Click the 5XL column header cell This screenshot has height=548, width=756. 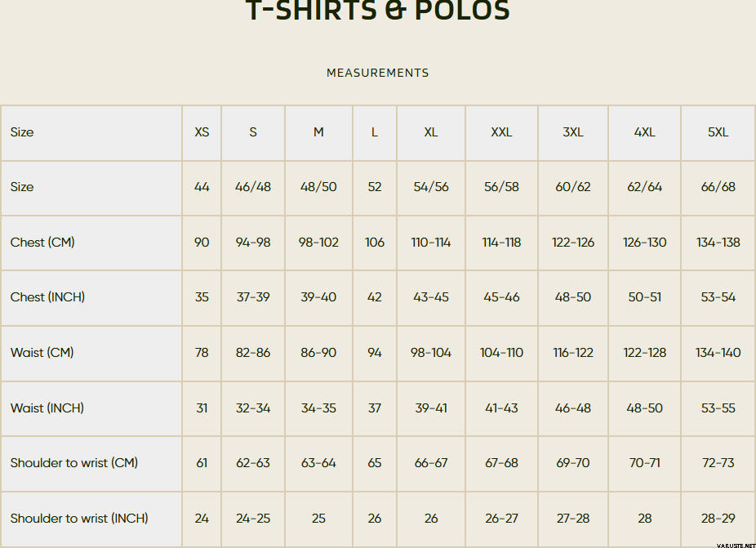tap(718, 132)
